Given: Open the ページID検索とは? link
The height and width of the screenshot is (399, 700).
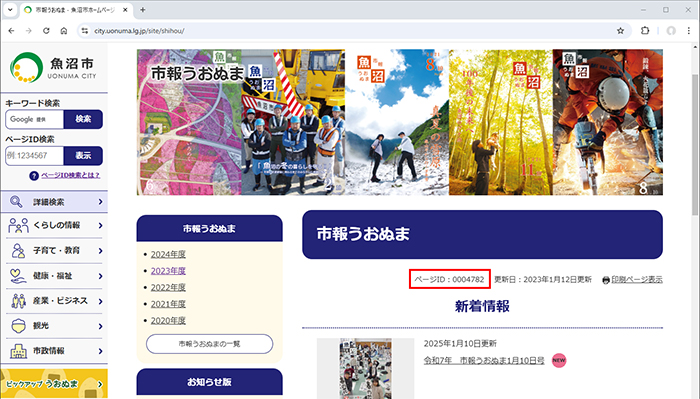Looking at the screenshot, I should pyautogui.click(x=71, y=175).
